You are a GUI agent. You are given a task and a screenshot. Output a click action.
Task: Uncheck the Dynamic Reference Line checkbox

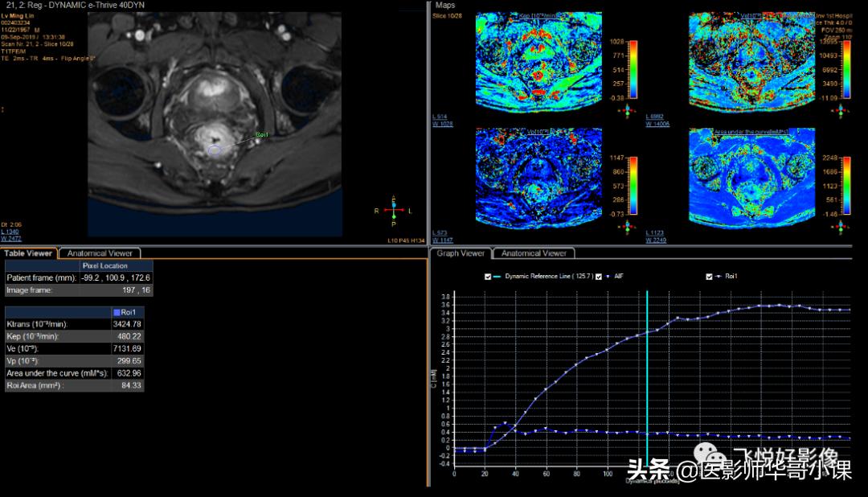tap(488, 277)
